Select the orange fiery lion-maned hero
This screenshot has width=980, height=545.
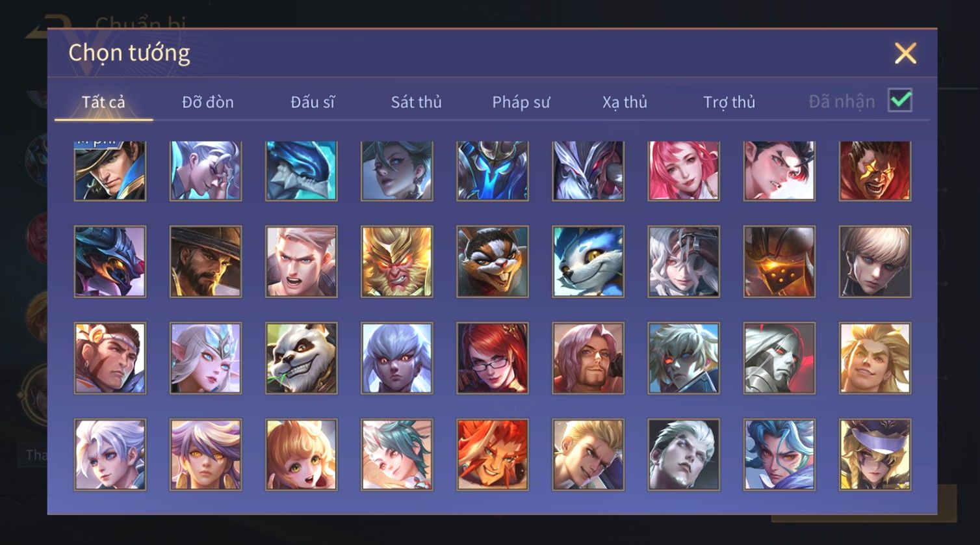[493, 455]
